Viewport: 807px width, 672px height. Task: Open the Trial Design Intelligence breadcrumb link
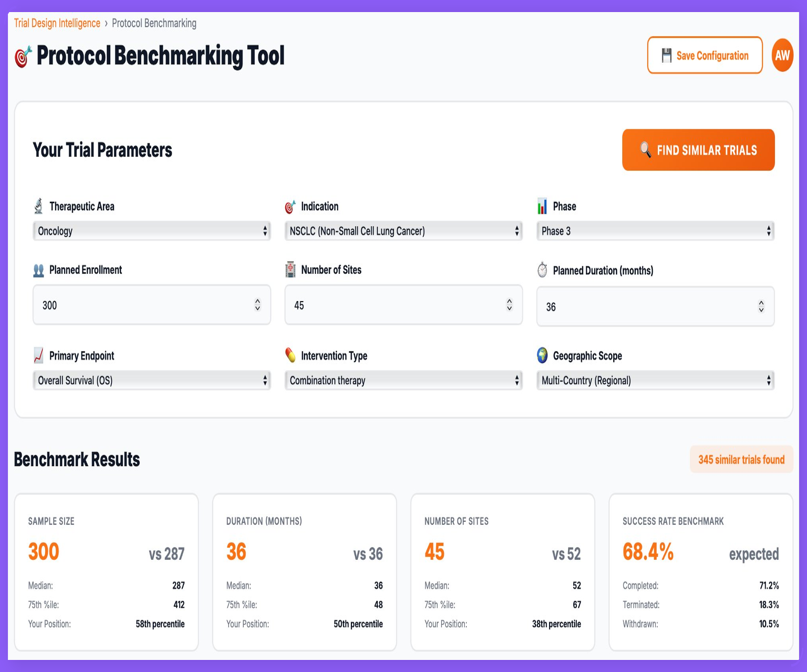coord(57,23)
